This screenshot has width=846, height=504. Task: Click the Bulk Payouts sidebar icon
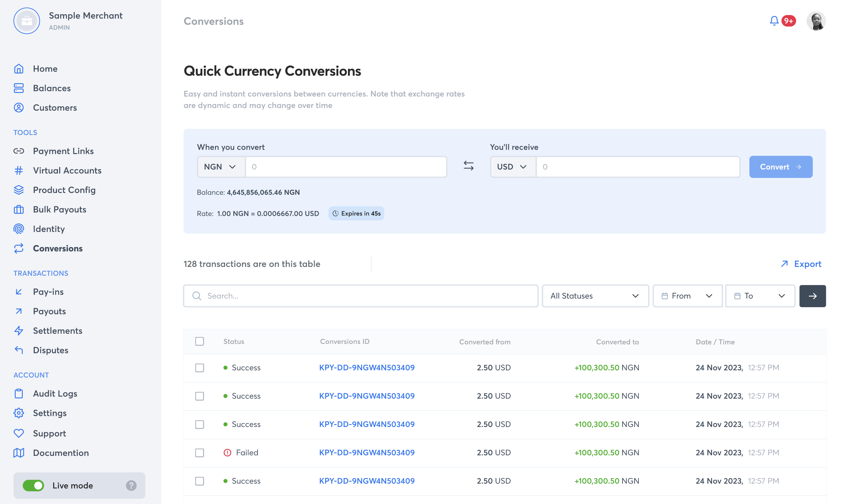click(x=19, y=209)
